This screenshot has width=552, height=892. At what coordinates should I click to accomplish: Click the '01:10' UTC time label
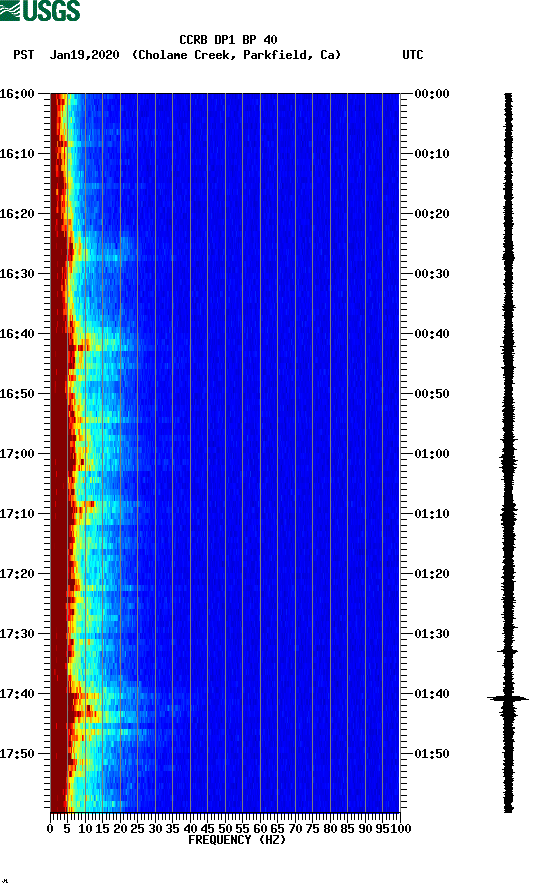coord(432,514)
